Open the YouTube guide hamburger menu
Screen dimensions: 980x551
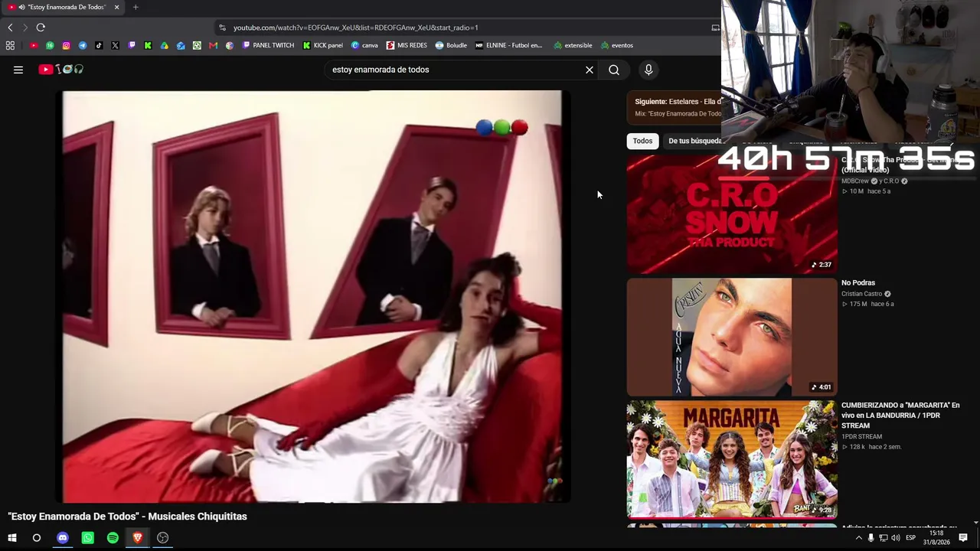[18, 70]
